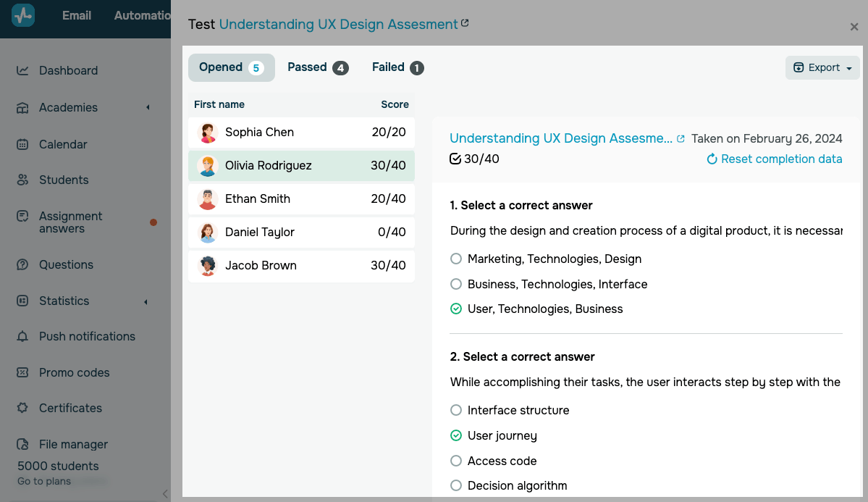Click the Questions help-circle icon

tap(22, 264)
